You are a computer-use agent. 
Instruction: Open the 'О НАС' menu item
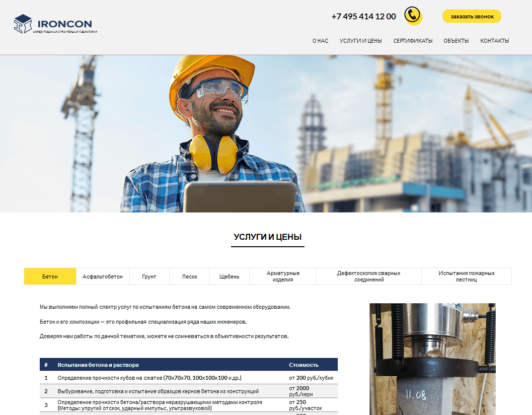(x=320, y=41)
